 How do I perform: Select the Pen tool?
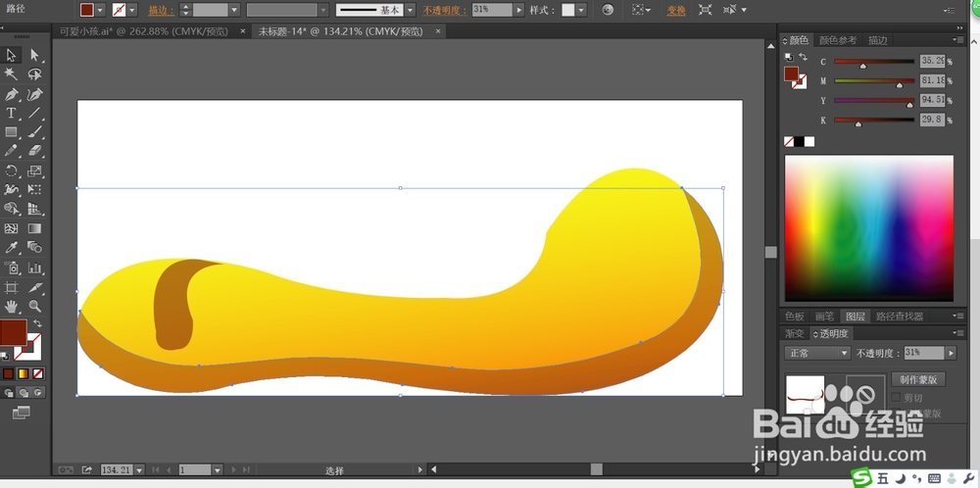11,94
